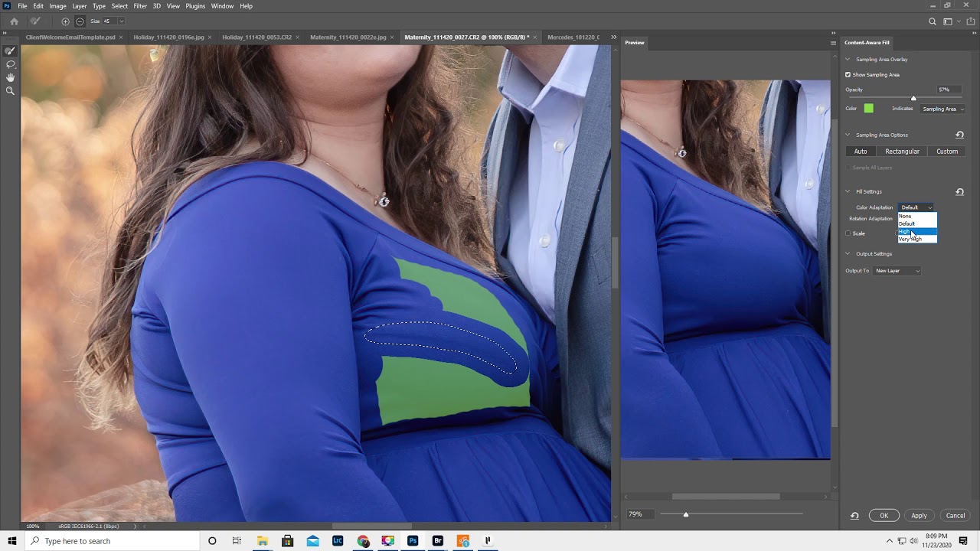Enable the Scale checkbox

848,233
